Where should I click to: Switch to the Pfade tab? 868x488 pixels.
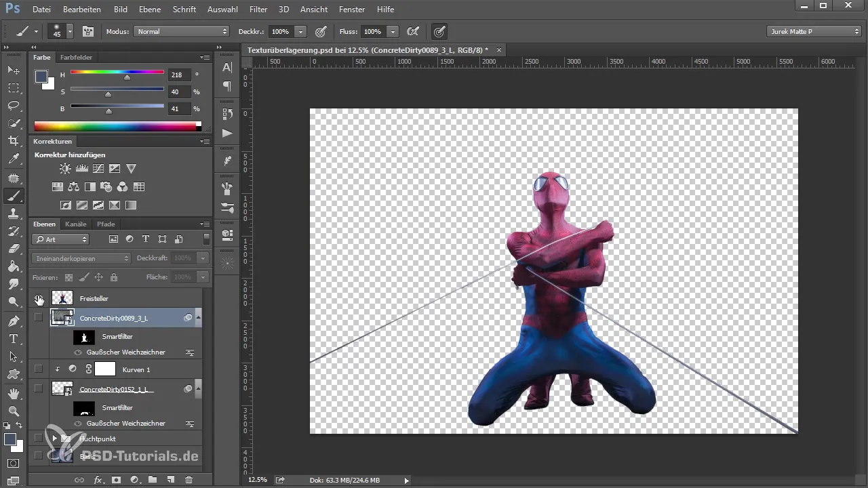pos(106,224)
